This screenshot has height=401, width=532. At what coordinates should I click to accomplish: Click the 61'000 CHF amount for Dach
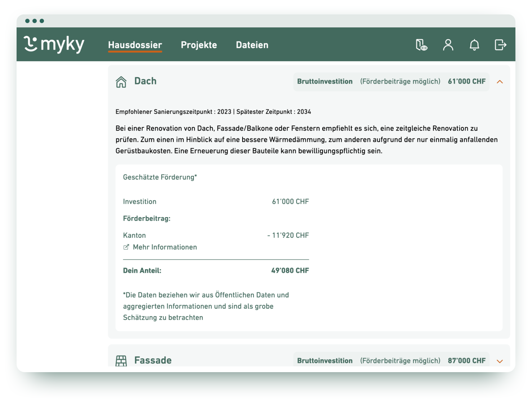click(x=466, y=81)
